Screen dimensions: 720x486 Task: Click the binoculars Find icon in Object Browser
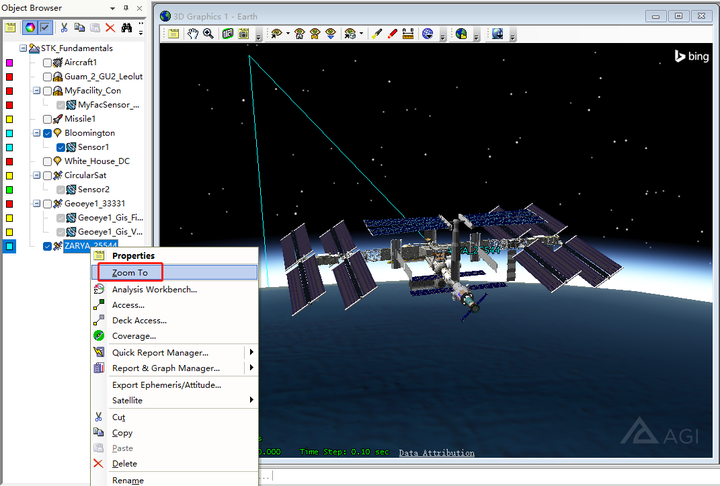coord(127,28)
